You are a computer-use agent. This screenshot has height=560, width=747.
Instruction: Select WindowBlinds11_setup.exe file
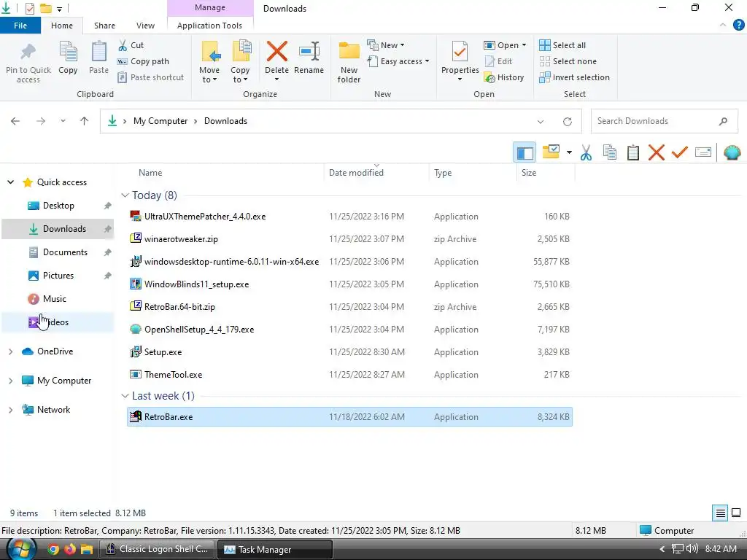(x=349, y=284)
